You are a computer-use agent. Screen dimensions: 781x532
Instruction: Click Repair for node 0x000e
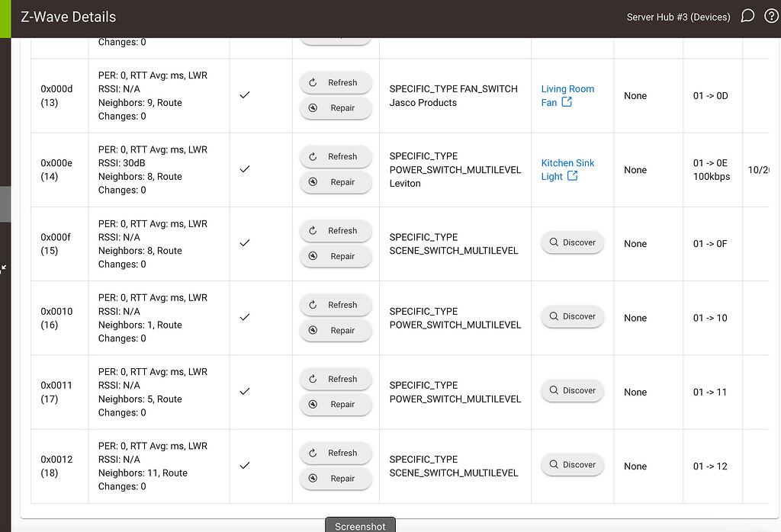click(336, 182)
